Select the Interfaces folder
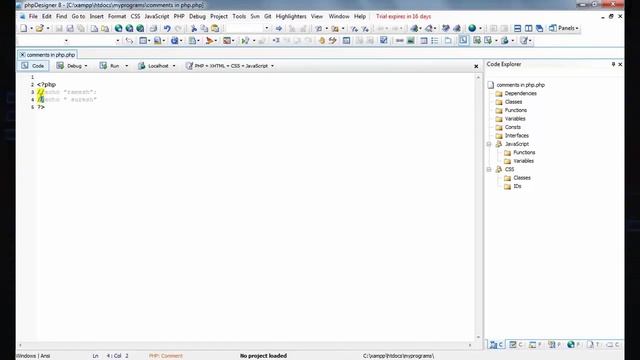Image resolution: width=640 pixels, height=360 pixels. (x=517, y=136)
